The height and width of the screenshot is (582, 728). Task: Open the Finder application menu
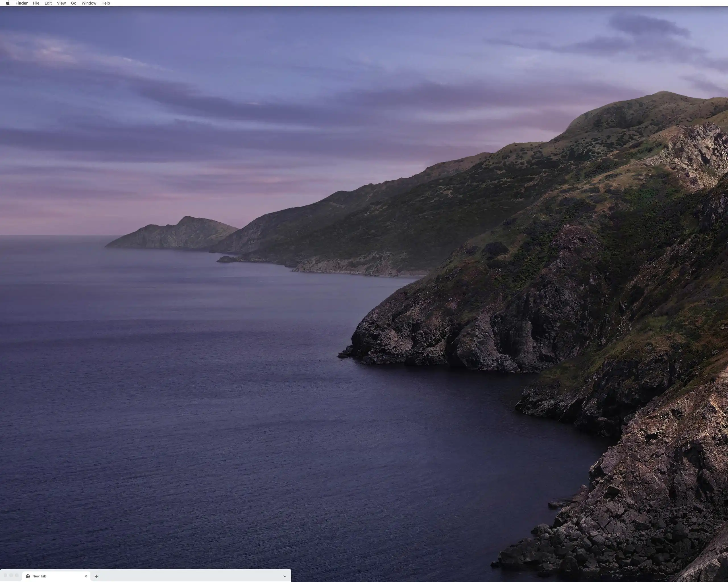point(21,3)
